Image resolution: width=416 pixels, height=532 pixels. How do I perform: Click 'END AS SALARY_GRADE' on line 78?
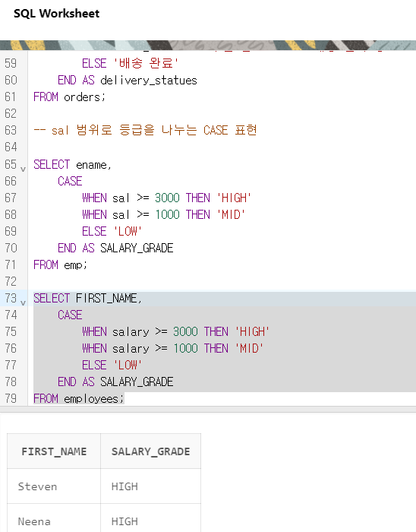point(115,382)
